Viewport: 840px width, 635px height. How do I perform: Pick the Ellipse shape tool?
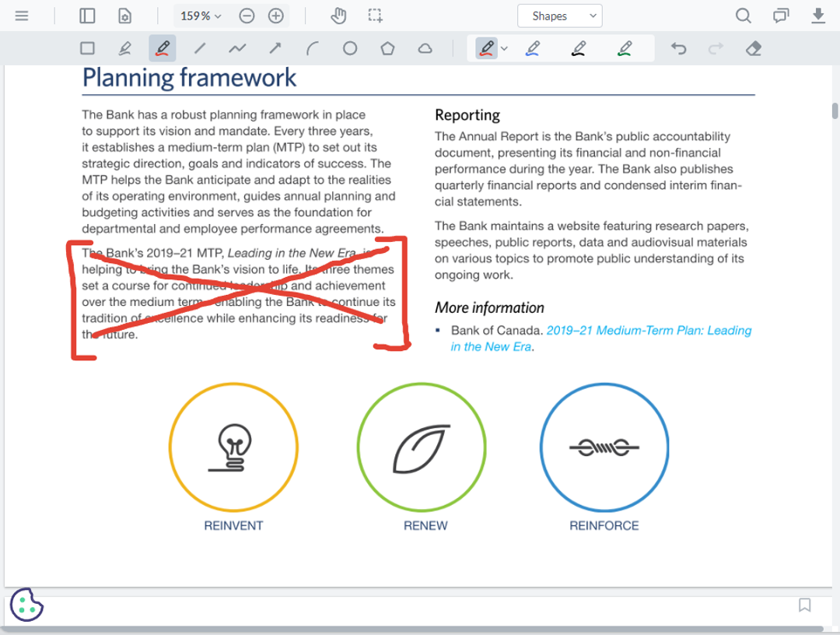click(350, 47)
